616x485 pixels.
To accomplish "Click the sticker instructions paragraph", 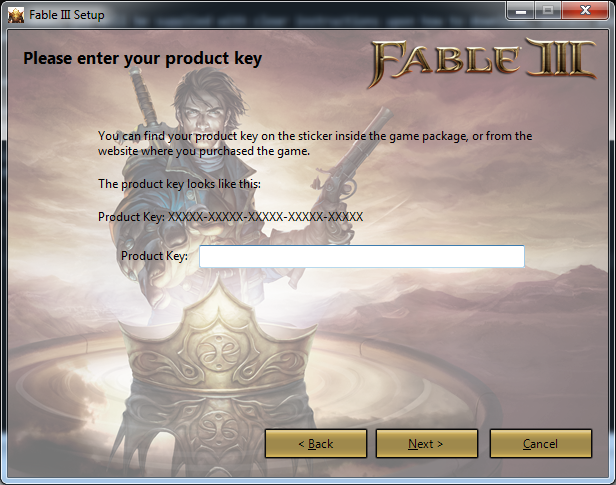I will (315, 143).
